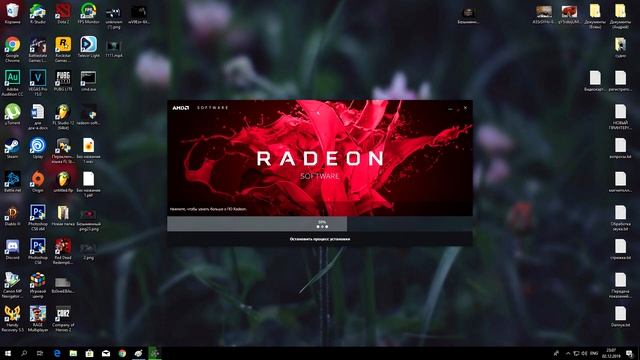Open the cmd.exe shortcut
The width and height of the screenshot is (640, 360).
pyautogui.click(x=88, y=81)
